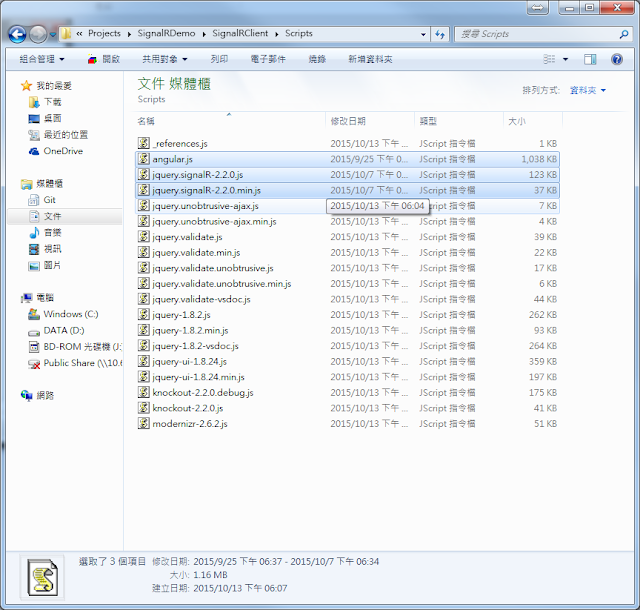Open the 組合管理 organize menu

(x=42, y=59)
